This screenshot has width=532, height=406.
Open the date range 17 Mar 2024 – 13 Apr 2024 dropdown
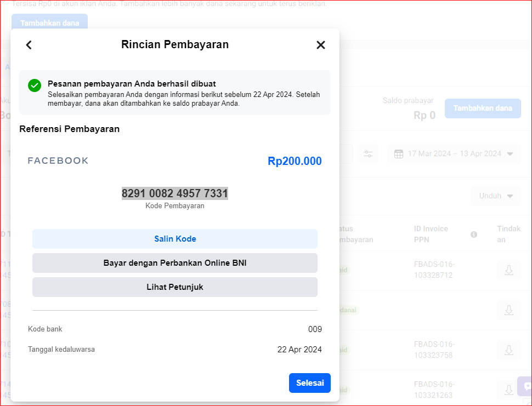pyautogui.click(x=454, y=154)
